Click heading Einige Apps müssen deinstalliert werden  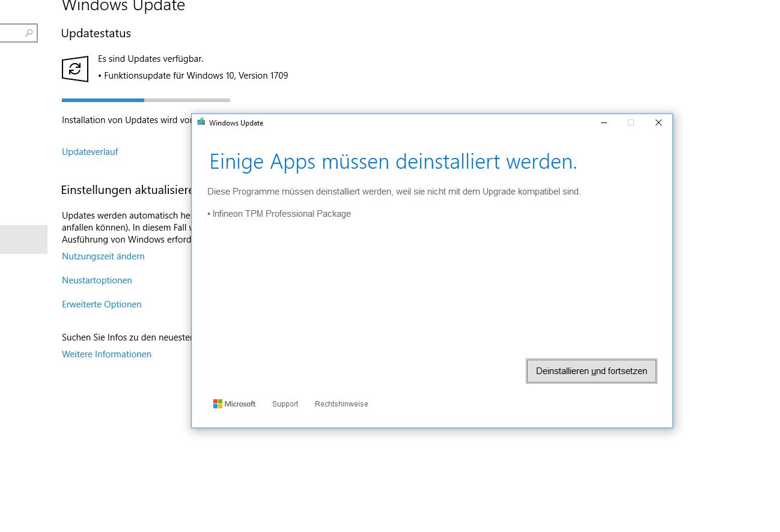pos(393,162)
